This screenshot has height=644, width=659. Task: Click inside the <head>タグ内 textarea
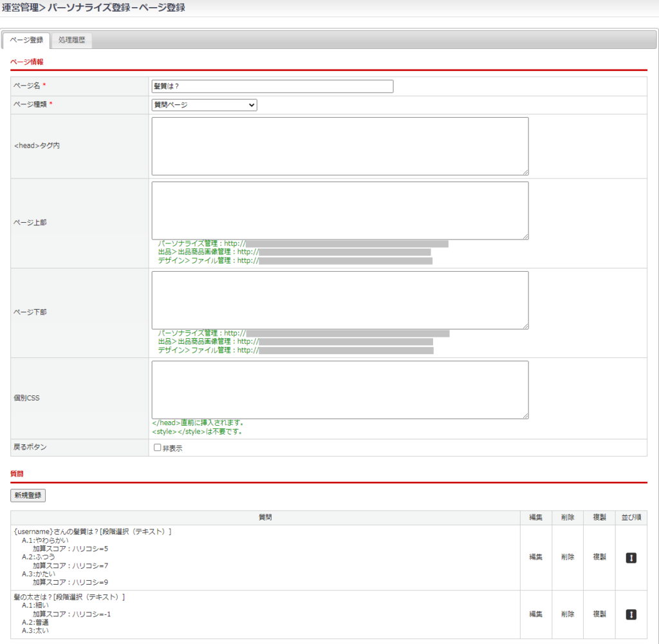click(x=340, y=146)
